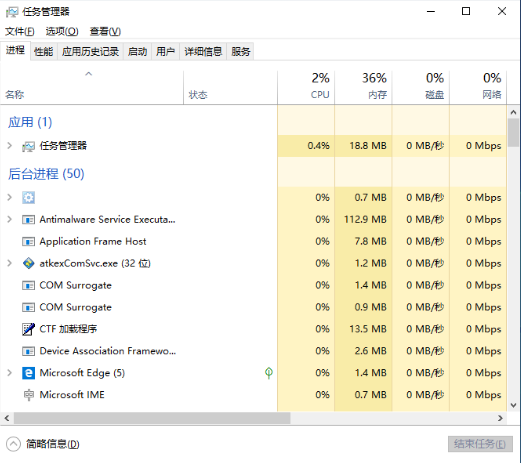
Task: Click the green leaf suspended-status icon
Action: click(269, 373)
